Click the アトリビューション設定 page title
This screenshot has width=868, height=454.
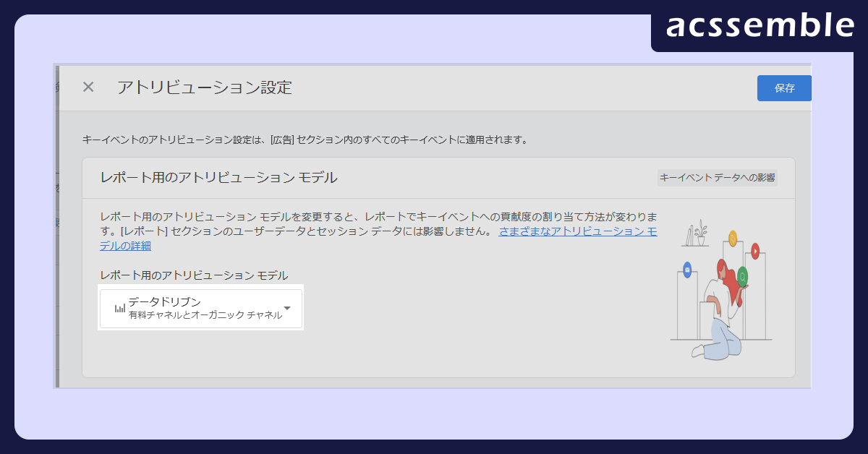point(205,87)
